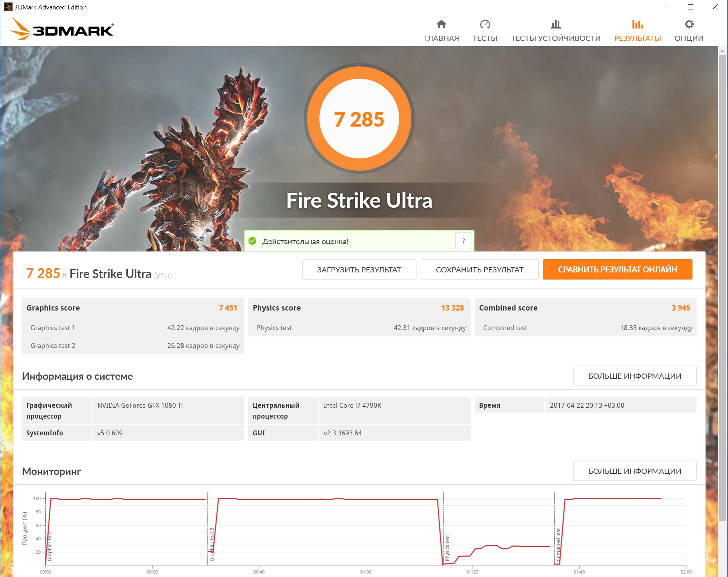Click the question mark help button
This screenshot has height=577, width=728.
pos(464,241)
